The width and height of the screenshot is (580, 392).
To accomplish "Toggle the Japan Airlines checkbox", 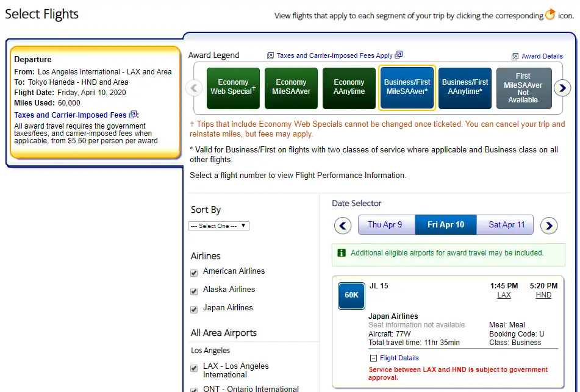I will (194, 310).
